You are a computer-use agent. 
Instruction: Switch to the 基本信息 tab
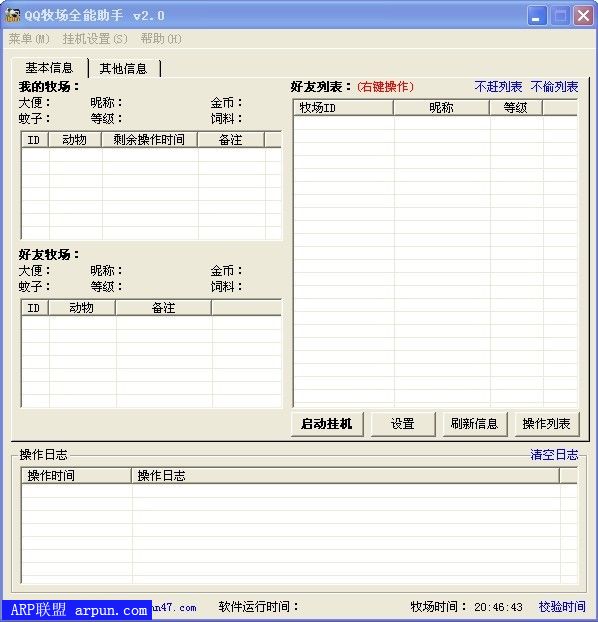[x=49, y=68]
